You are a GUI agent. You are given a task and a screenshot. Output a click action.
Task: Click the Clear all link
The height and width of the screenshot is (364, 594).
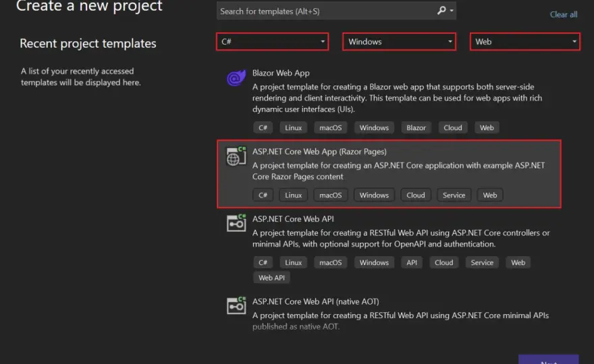coord(564,15)
